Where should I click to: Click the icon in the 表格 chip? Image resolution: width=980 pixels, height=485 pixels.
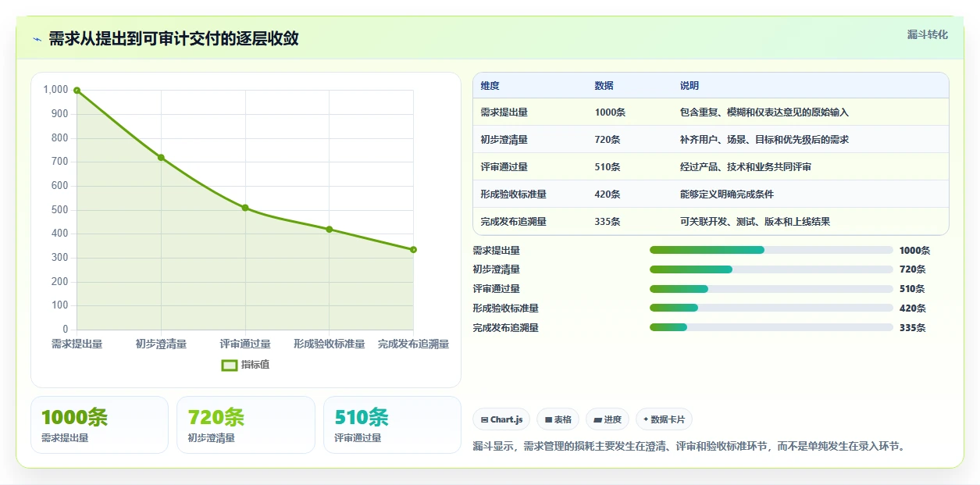point(548,420)
